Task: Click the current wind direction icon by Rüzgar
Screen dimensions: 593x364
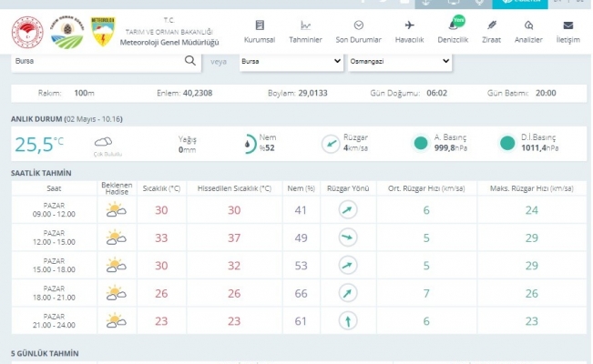Action: (x=330, y=143)
